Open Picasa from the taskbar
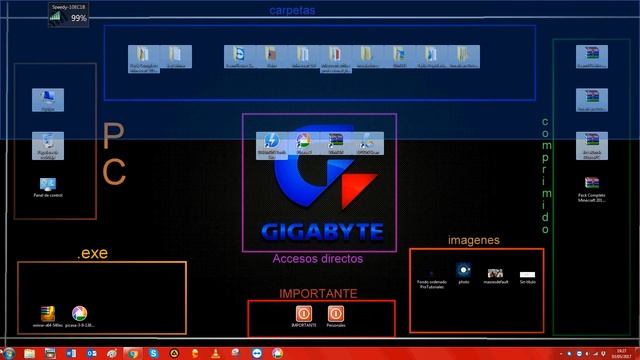 click(x=278, y=353)
